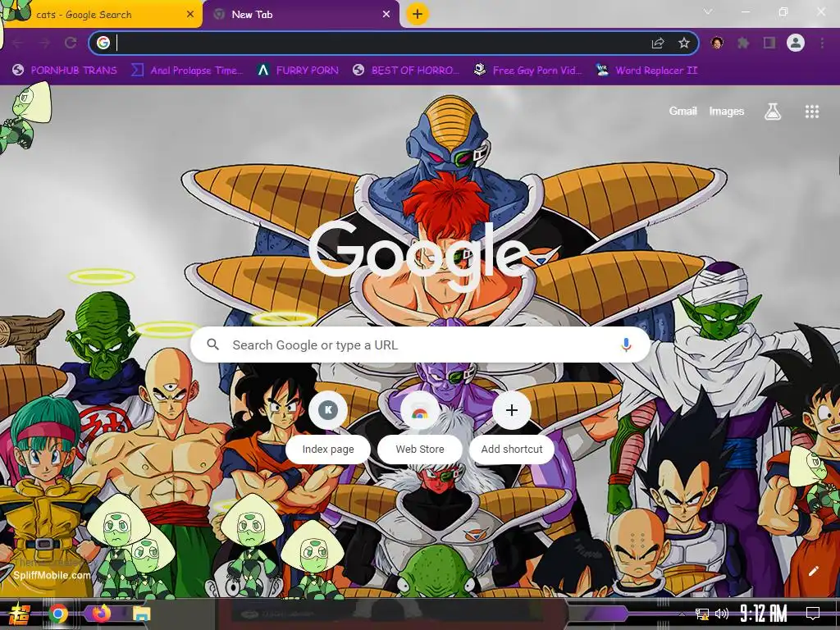Click the magnifier icon in search box
This screenshot has width=840, height=630.
coord(212,345)
